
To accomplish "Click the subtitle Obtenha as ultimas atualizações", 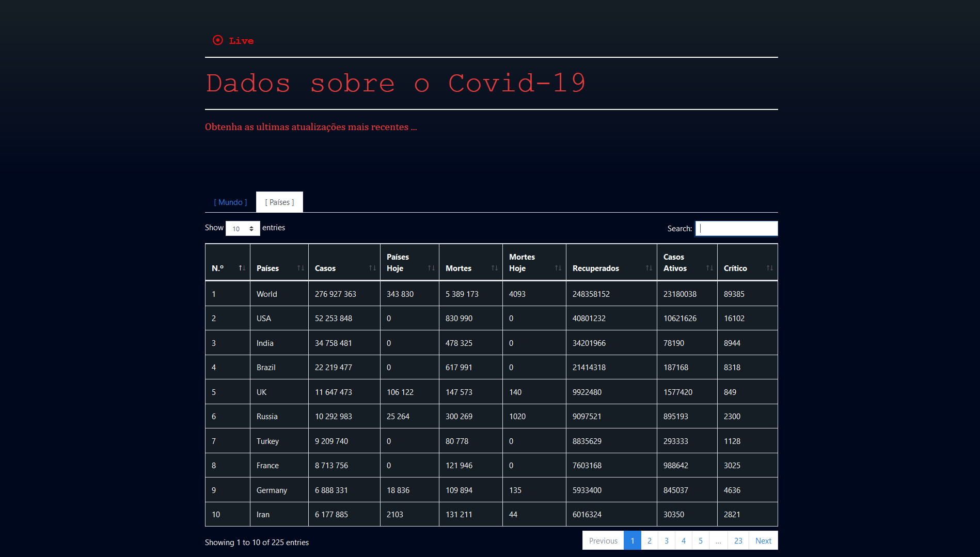I will 311,127.
